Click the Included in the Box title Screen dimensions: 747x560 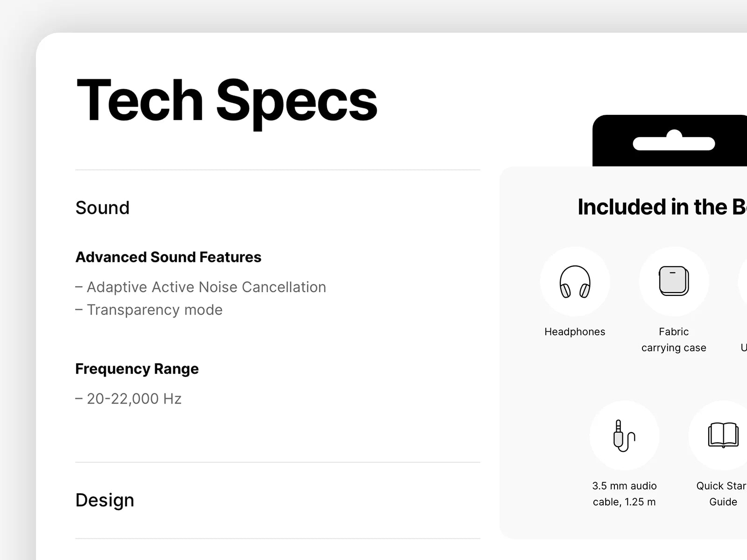662,207
